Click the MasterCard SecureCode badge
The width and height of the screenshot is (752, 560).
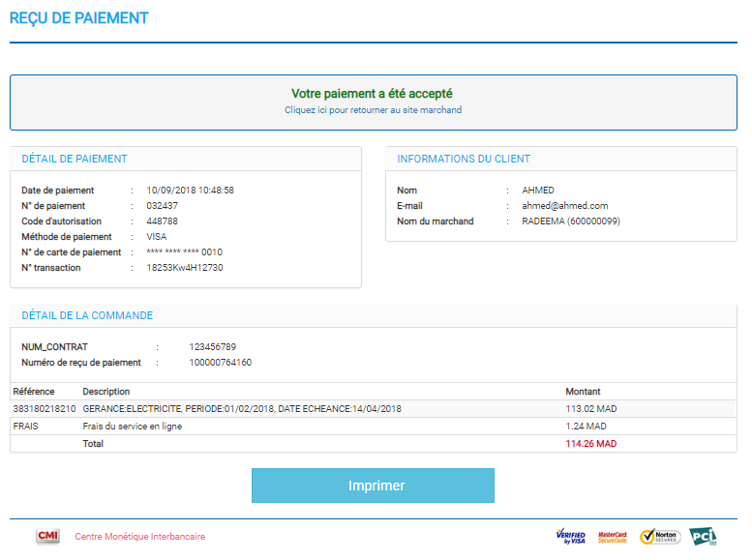[x=613, y=537]
